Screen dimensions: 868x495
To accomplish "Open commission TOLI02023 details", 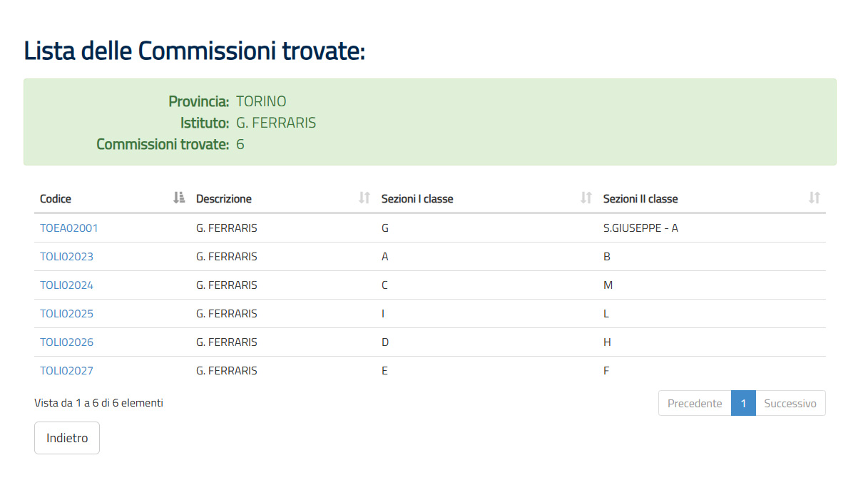I will coord(66,256).
